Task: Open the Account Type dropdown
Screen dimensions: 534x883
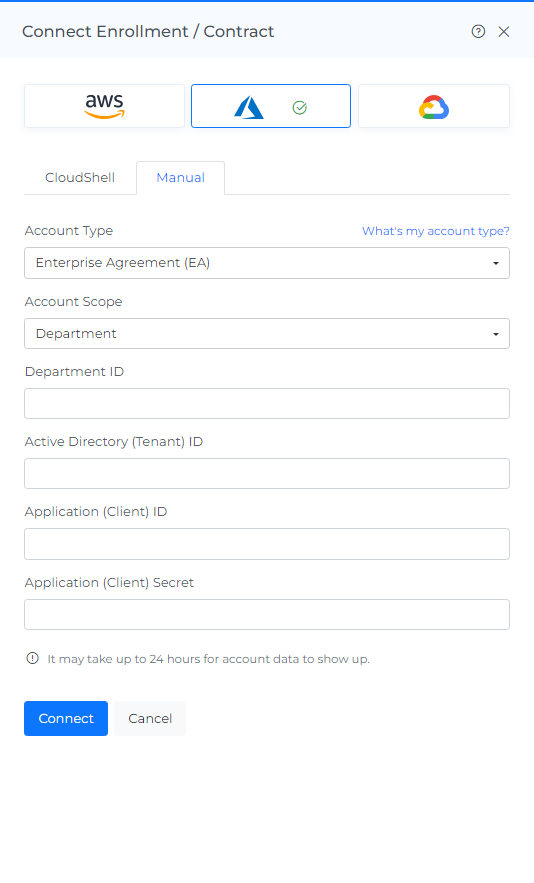Action: click(267, 263)
